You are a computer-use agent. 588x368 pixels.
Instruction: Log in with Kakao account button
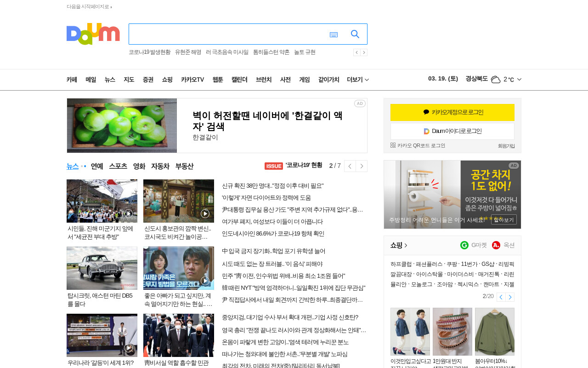pos(452,112)
